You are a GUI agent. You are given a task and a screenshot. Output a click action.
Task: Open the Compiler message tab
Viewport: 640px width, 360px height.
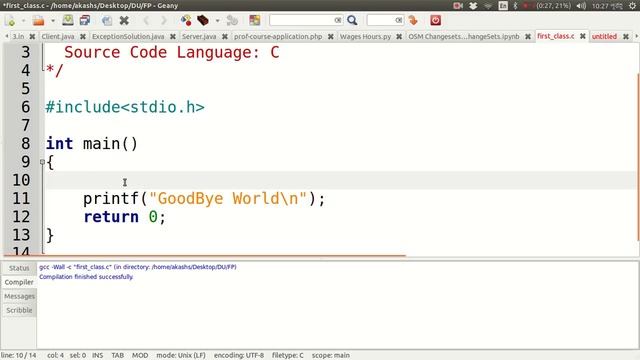(19, 282)
